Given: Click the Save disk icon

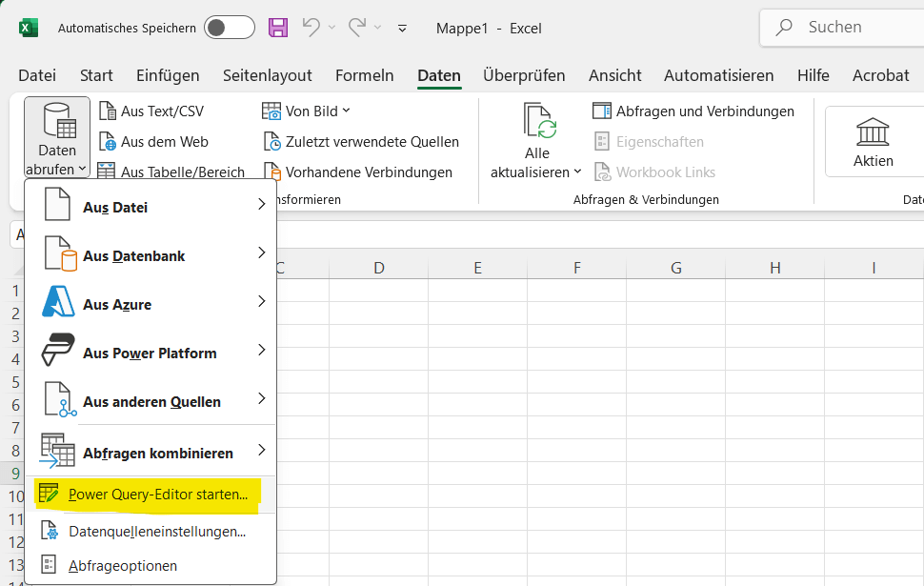Looking at the screenshot, I should coord(278,28).
